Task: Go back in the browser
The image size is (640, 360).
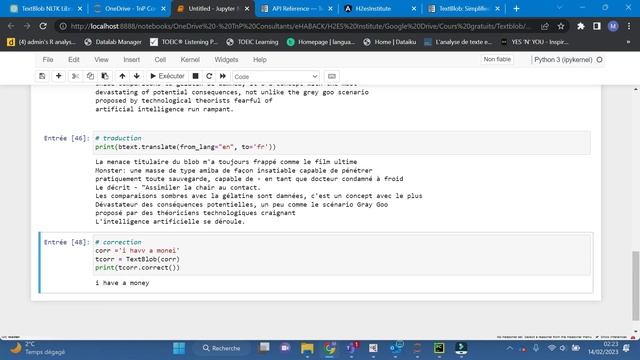Action: tap(11, 26)
